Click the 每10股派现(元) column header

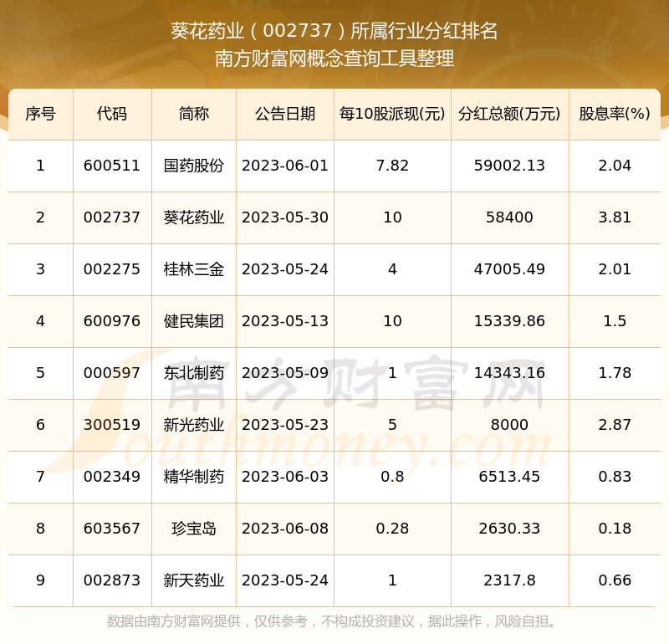coord(392,114)
